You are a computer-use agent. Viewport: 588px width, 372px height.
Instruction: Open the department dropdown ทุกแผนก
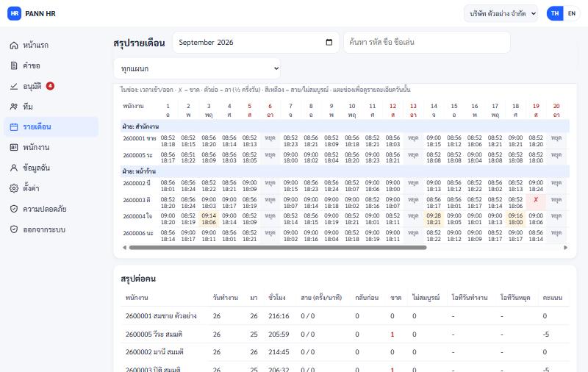click(x=197, y=68)
